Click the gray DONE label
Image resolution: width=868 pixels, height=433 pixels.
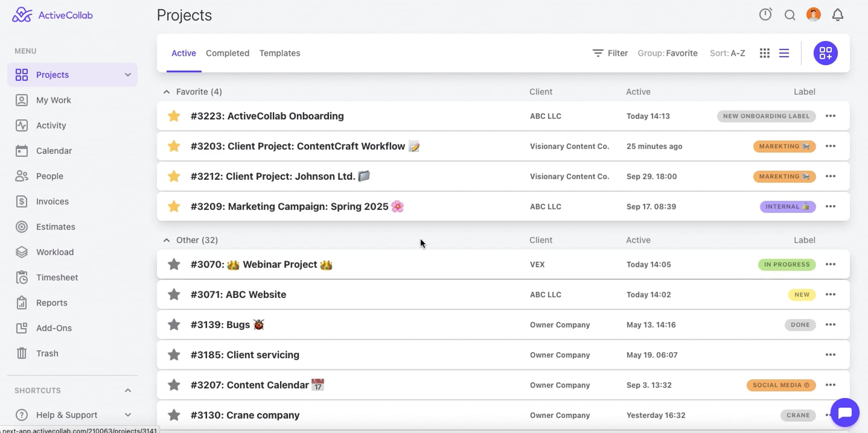tap(800, 325)
